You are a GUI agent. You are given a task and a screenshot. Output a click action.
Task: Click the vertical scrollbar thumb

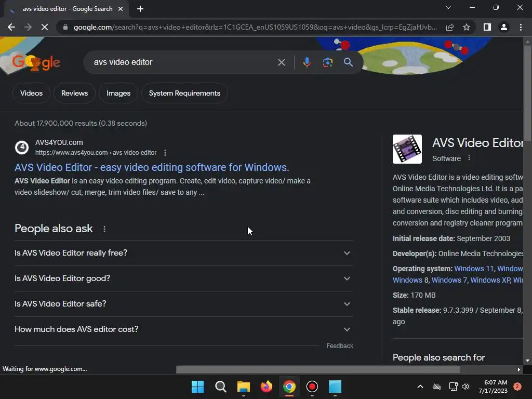pos(528,92)
